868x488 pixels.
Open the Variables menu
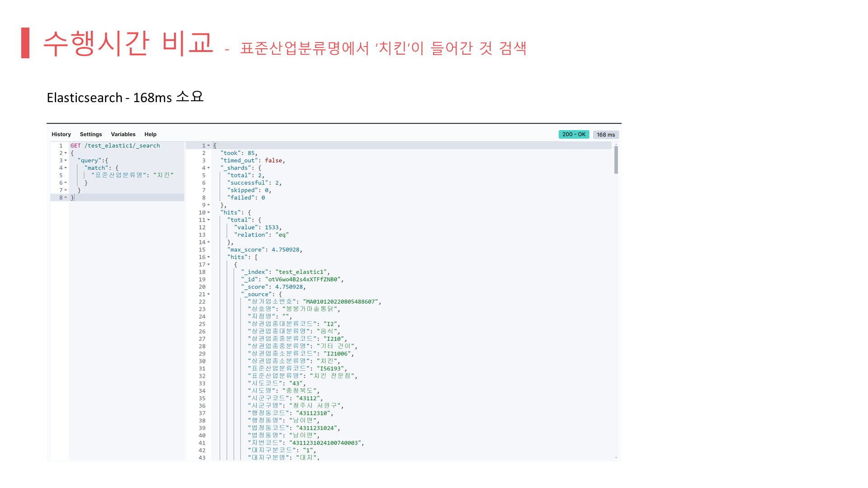[123, 134]
